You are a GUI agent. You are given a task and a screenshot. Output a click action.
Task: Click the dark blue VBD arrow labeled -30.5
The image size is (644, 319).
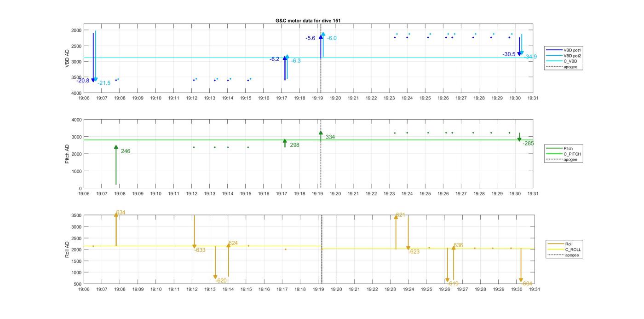tap(519, 46)
